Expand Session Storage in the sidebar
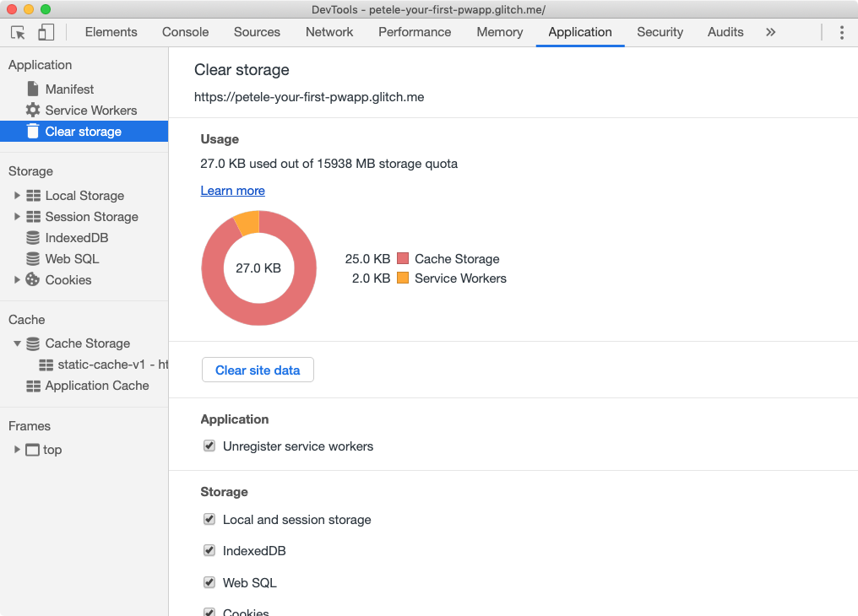The width and height of the screenshot is (858, 616). (17, 217)
